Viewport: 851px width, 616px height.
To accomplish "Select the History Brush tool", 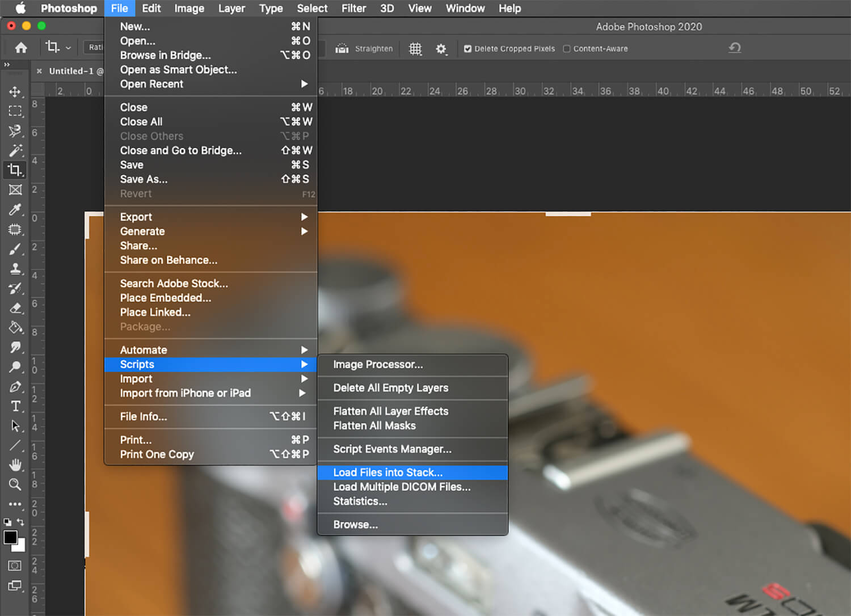I will coord(15,288).
